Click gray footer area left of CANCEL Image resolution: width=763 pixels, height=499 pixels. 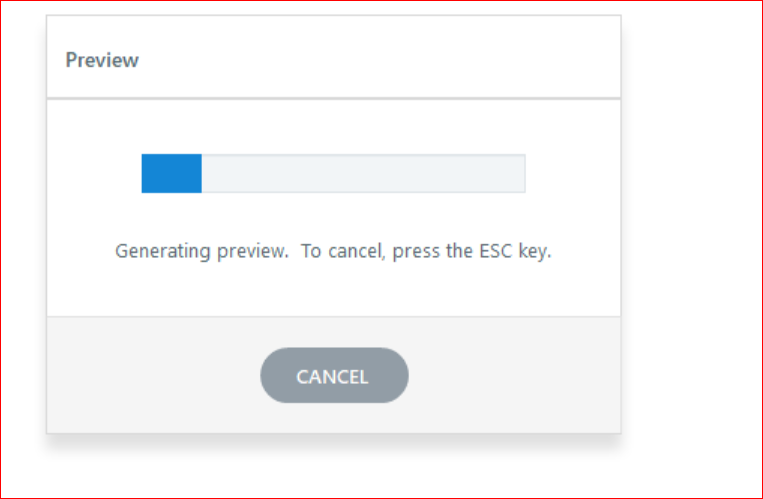(150, 376)
